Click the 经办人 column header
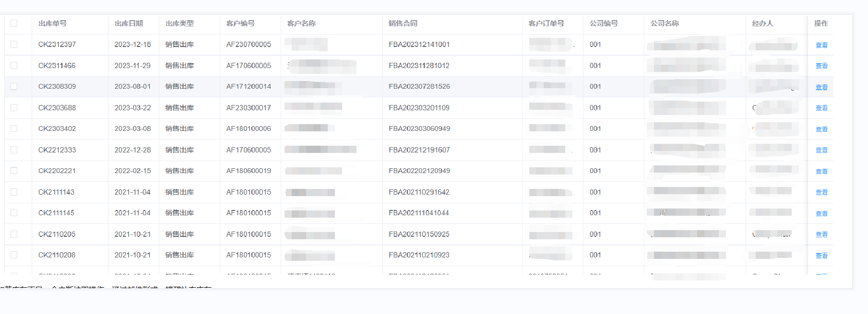868x314 pixels. pyautogui.click(x=762, y=23)
